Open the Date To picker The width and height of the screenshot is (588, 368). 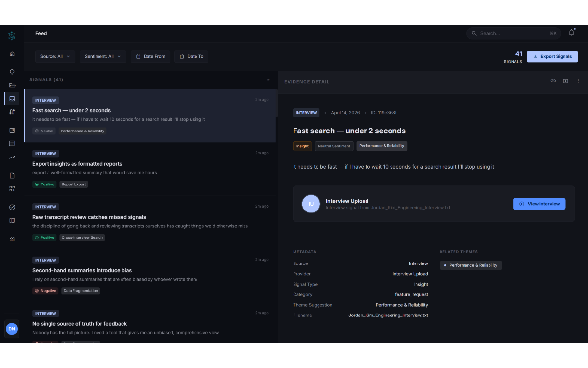(191, 56)
